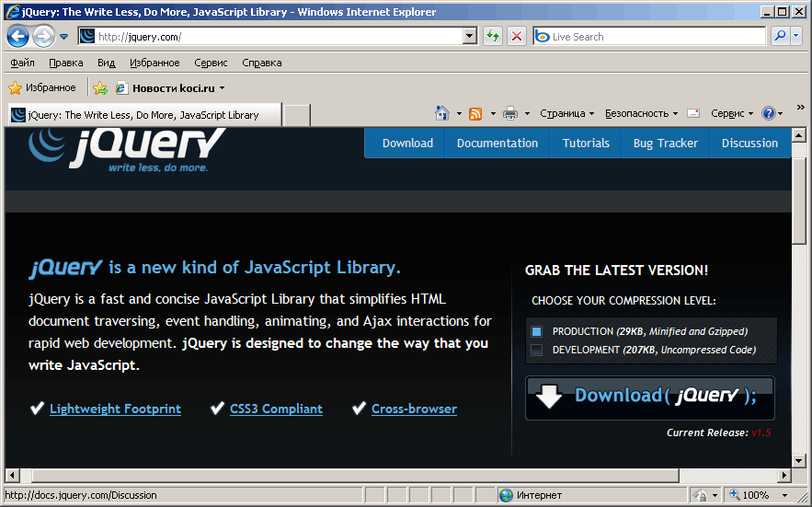
Task: Open the Tutorials navigation tab
Action: tap(586, 143)
